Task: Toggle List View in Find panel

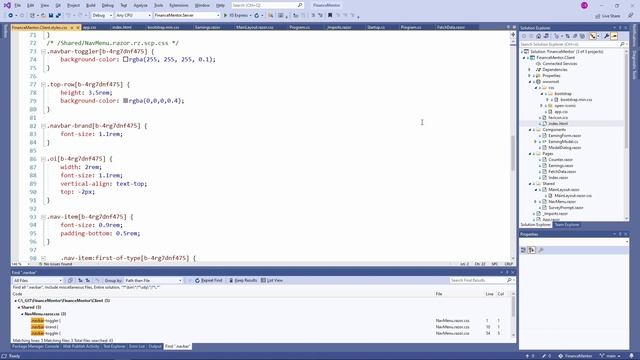Action: (272, 281)
